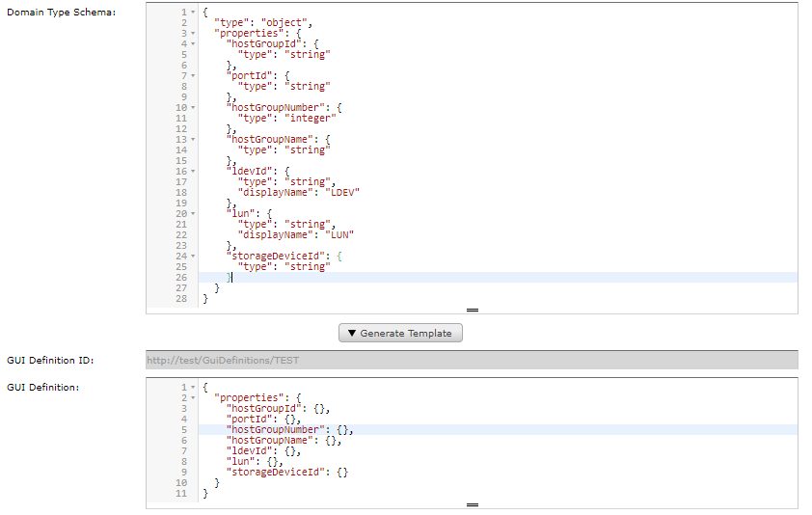Click "storageDeviceId": {} in GUI Definition

[x=287, y=472]
